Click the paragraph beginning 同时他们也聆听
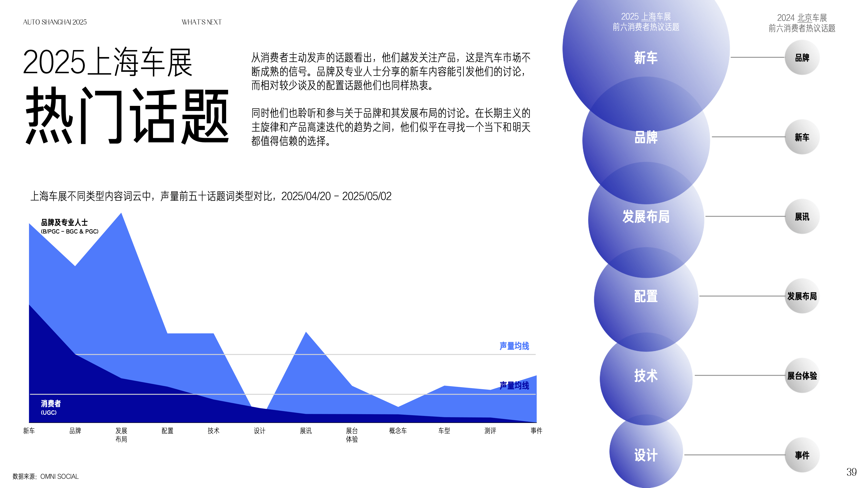The width and height of the screenshot is (868, 488). tap(391, 127)
